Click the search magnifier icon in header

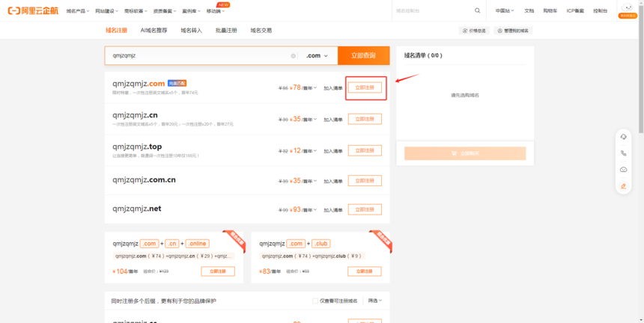pos(478,11)
